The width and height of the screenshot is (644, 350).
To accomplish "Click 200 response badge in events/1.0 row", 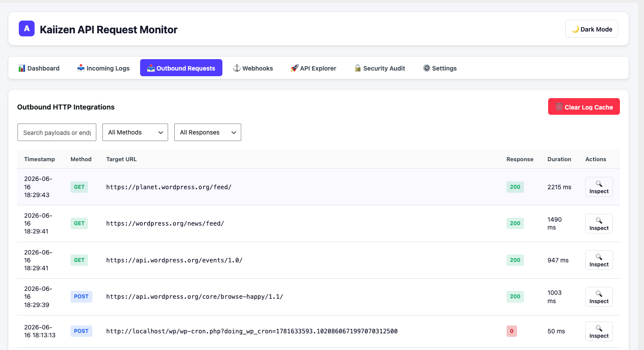I will tap(515, 260).
